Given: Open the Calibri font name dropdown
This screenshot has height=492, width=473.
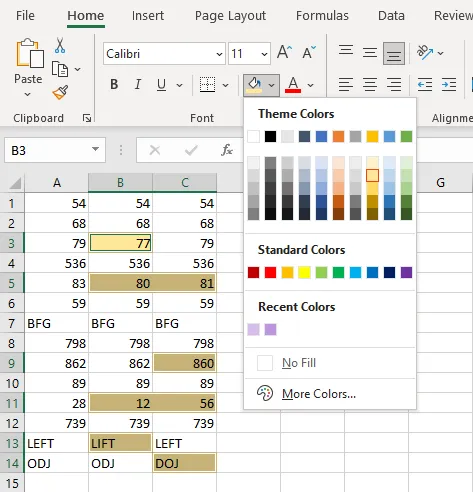Looking at the screenshot, I should coord(219,54).
